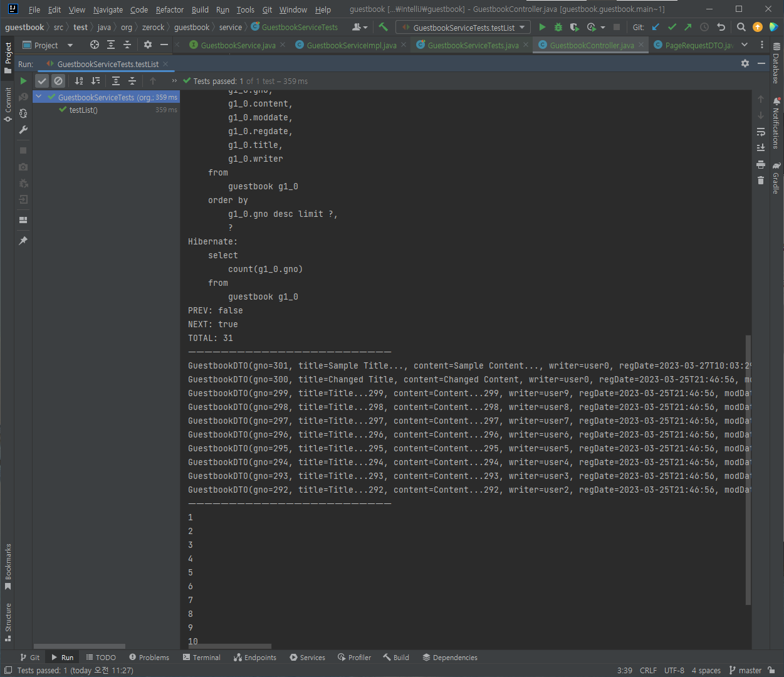This screenshot has width=784, height=677.
Task: Open Project view dropdown arrow
Action: point(70,45)
